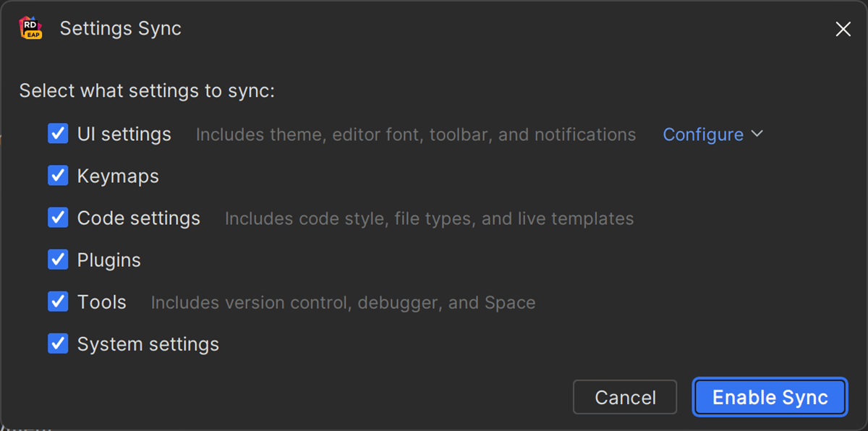Click the 'Includes version control, debugger' description
The image size is (868, 431).
point(343,302)
